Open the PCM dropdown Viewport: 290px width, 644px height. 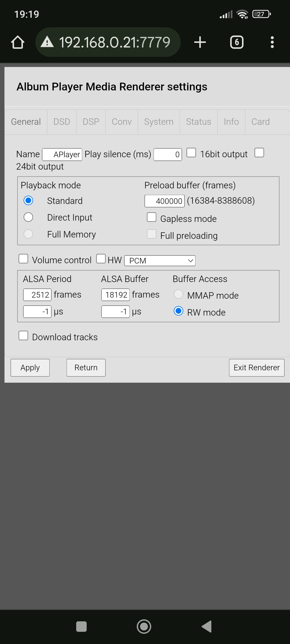pos(160,261)
